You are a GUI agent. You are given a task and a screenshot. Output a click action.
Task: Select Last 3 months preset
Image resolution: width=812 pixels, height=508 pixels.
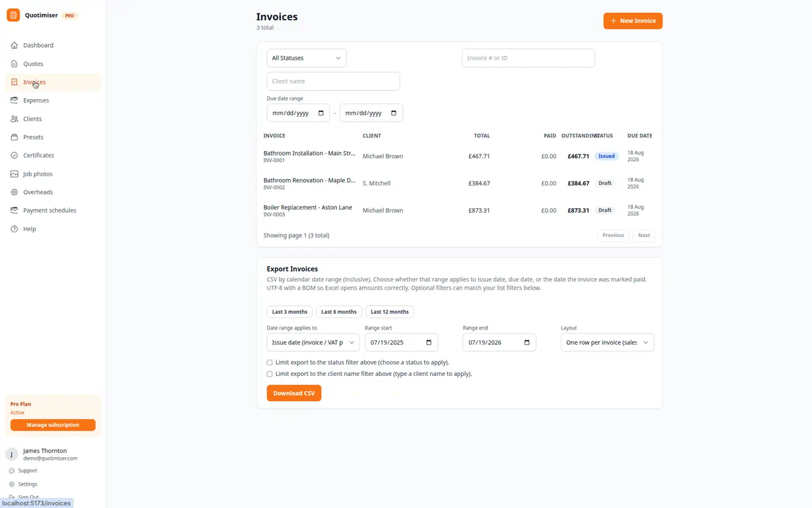289,312
